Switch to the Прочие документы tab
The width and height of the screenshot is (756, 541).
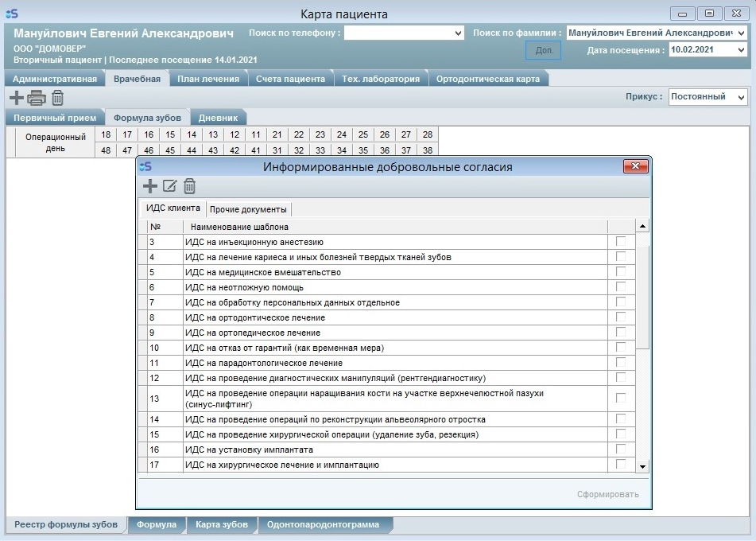coord(248,209)
